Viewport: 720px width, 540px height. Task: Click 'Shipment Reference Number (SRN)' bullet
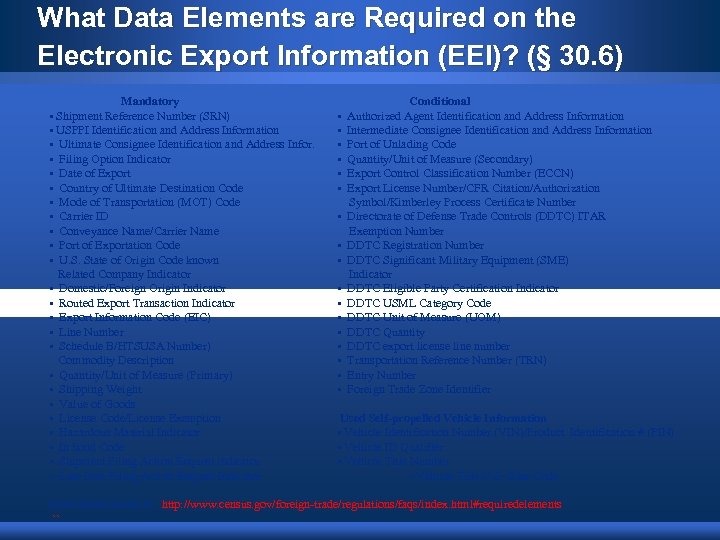click(142, 116)
